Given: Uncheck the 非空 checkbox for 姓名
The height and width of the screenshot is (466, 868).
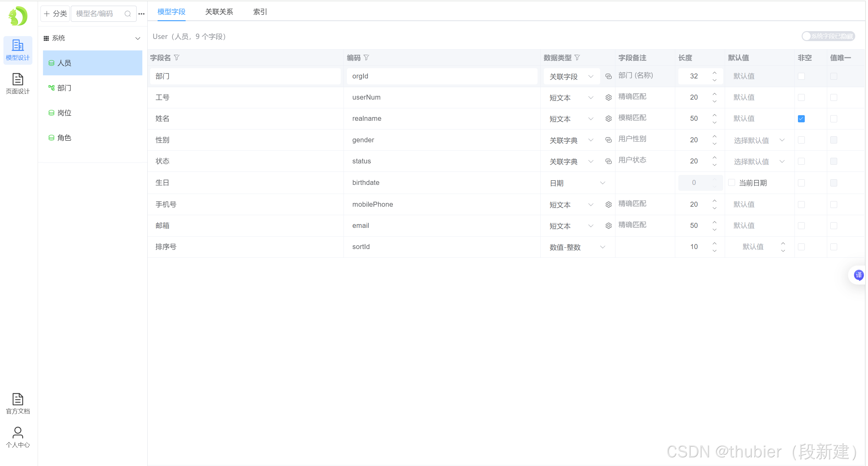Looking at the screenshot, I should [801, 119].
